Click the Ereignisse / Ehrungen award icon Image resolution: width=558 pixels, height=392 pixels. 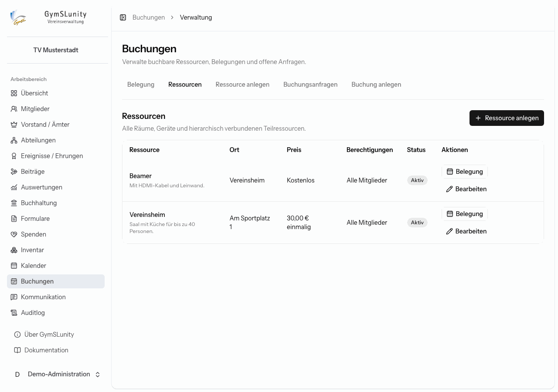(14, 156)
